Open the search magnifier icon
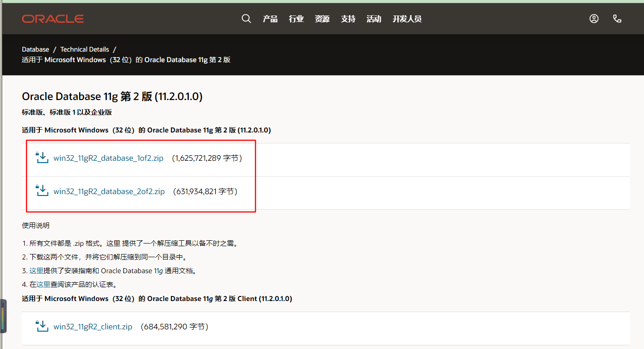This screenshot has height=349, width=644. [x=246, y=18]
